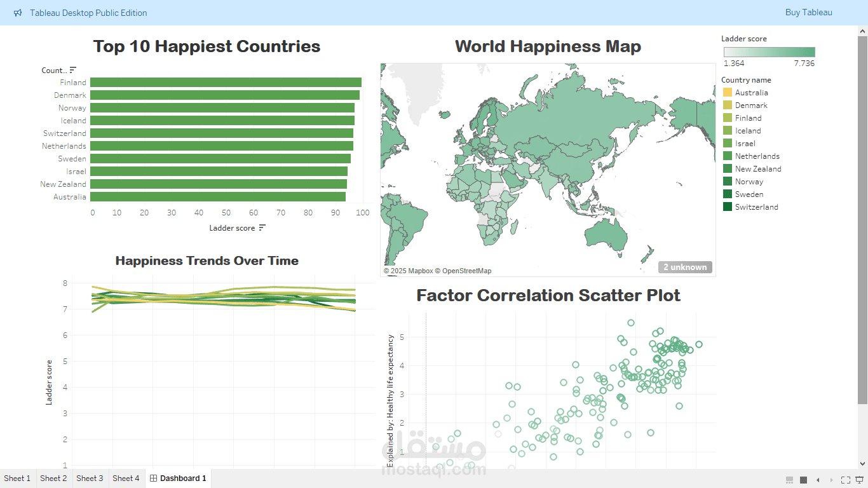868x488 pixels.
Task: Select the Norway bar in chart
Action: point(222,107)
